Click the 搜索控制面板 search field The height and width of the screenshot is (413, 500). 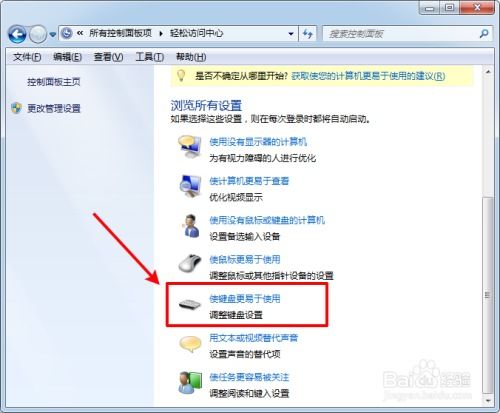pyautogui.click(x=402, y=34)
